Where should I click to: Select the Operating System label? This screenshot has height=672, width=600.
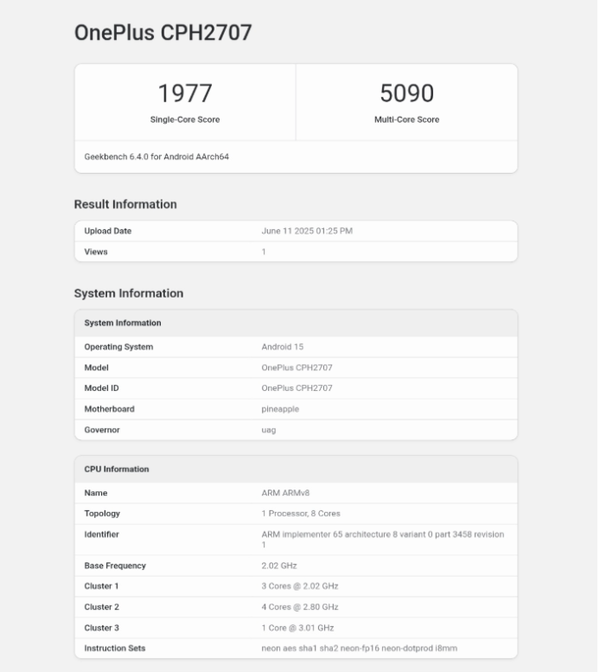(x=118, y=347)
